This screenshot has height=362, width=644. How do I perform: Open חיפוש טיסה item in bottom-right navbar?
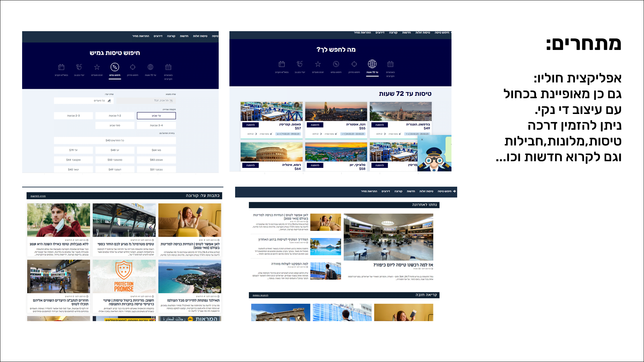pos(444,191)
